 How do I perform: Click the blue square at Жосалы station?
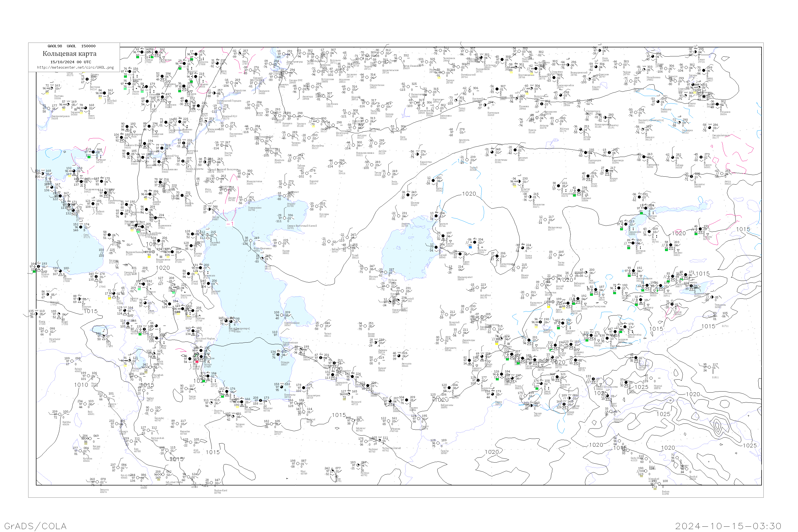470,247
